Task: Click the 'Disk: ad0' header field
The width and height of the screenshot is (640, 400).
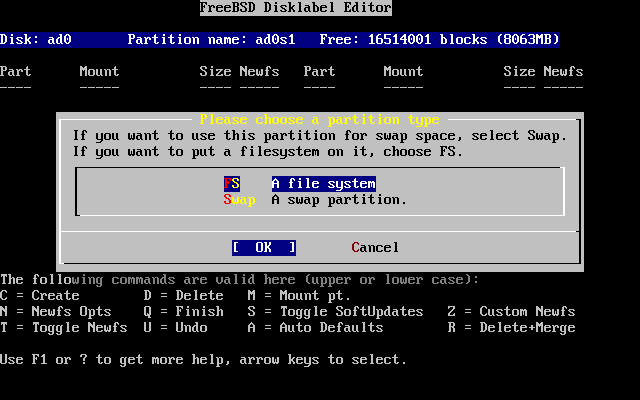Action: pos(36,39)
